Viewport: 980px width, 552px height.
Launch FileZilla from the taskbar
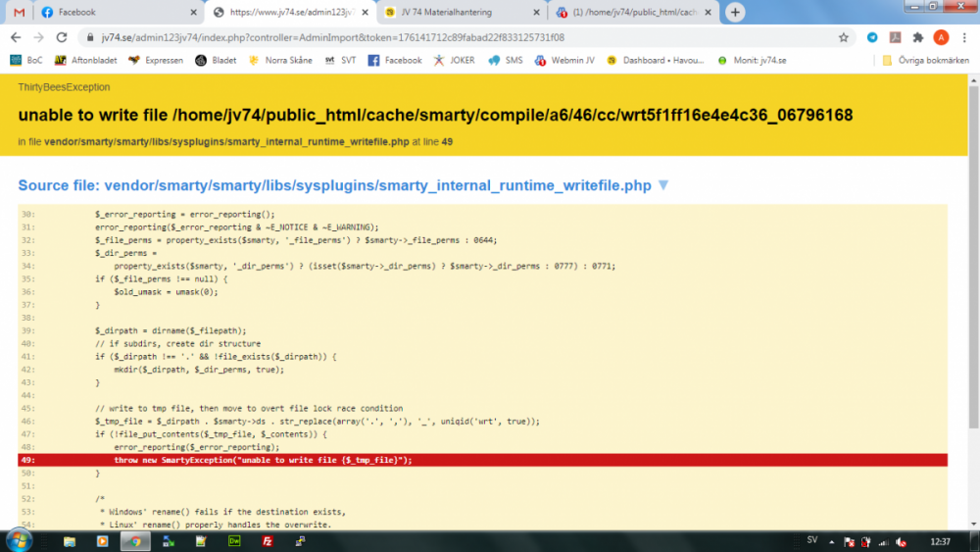coord(267,541)
